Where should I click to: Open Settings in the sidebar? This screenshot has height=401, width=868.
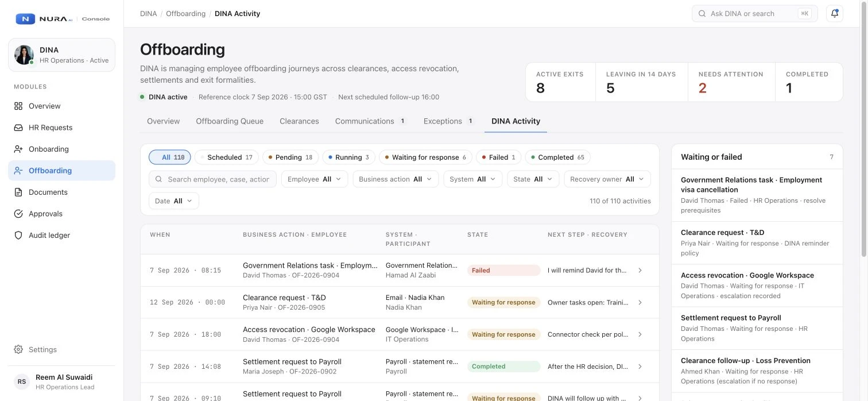tap(61, 349)
